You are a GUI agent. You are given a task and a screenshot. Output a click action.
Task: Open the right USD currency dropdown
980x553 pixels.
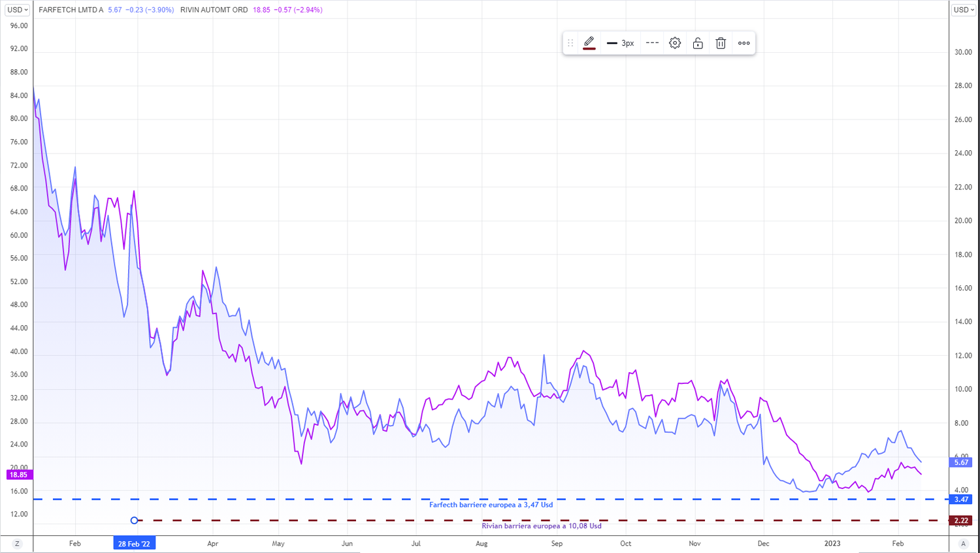click(x=963, y=10)
